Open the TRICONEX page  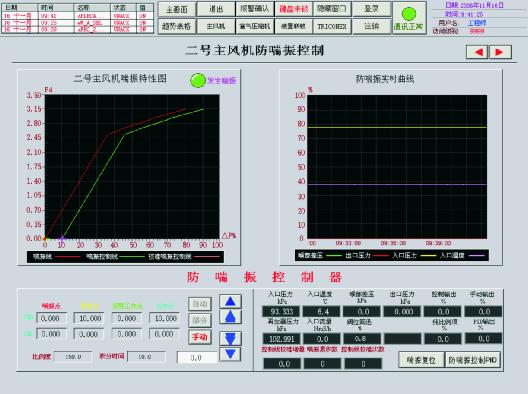(332, 26)
